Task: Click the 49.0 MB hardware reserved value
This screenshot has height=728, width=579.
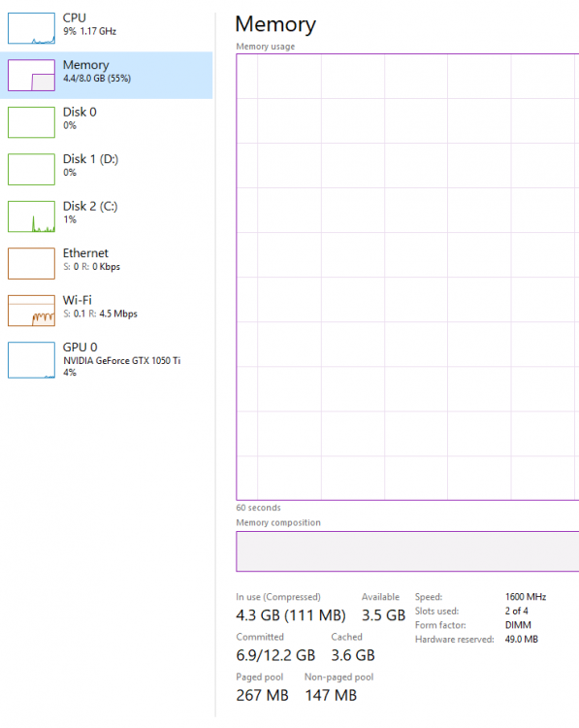Action: [x=522, y=640]
